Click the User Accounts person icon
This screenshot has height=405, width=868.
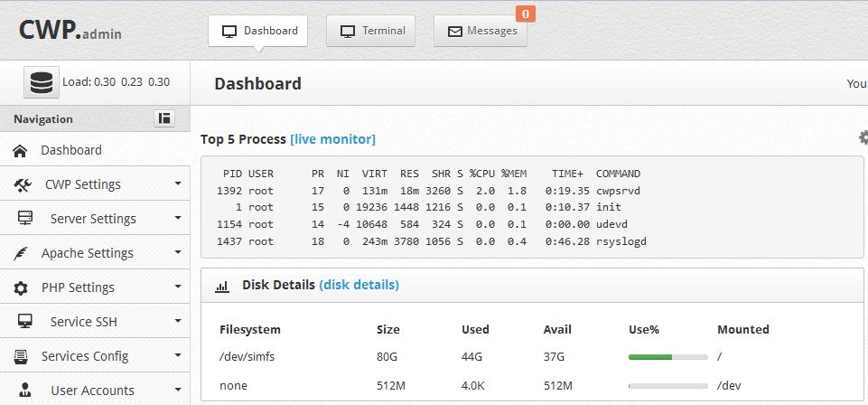click(25, 391)
